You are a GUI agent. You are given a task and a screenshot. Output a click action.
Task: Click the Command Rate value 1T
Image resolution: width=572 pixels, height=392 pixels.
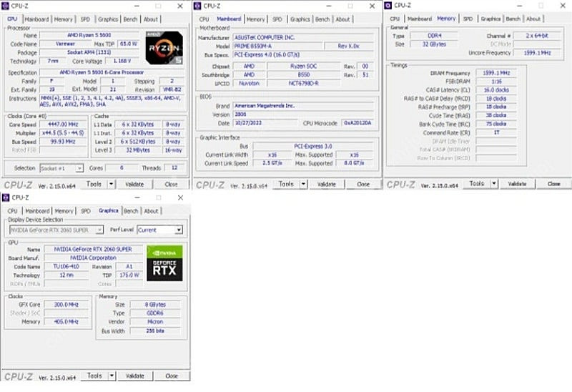tap(496, 132)
